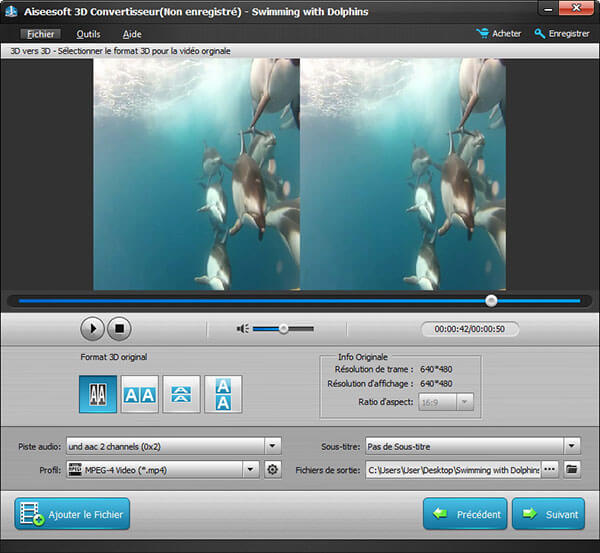Select side-by-side full-width 3D format
The width and height of the screenshot is (600, 553).
click(140, 394)
